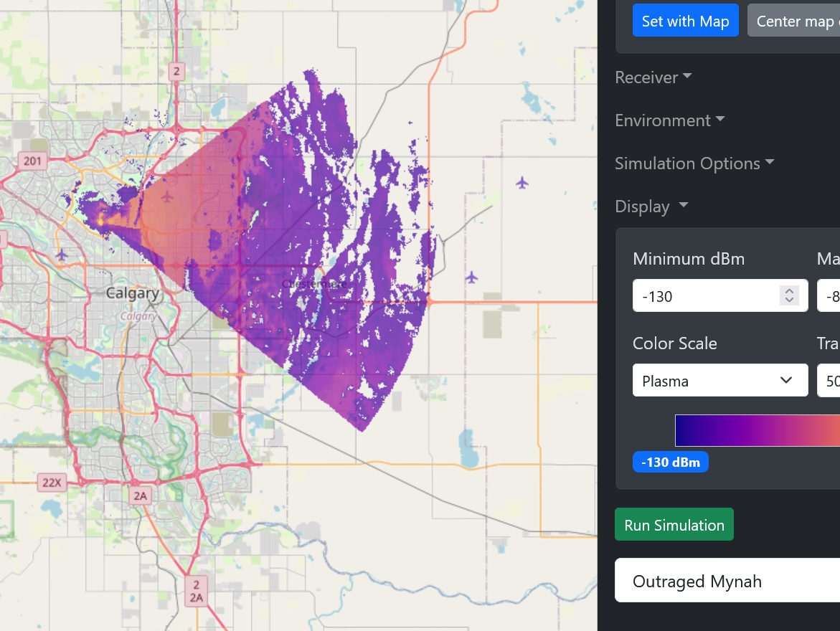Click the airplane icon inside the orange coverage area
The height and width of the screenshot is (631, 840).
pos(168,196)
